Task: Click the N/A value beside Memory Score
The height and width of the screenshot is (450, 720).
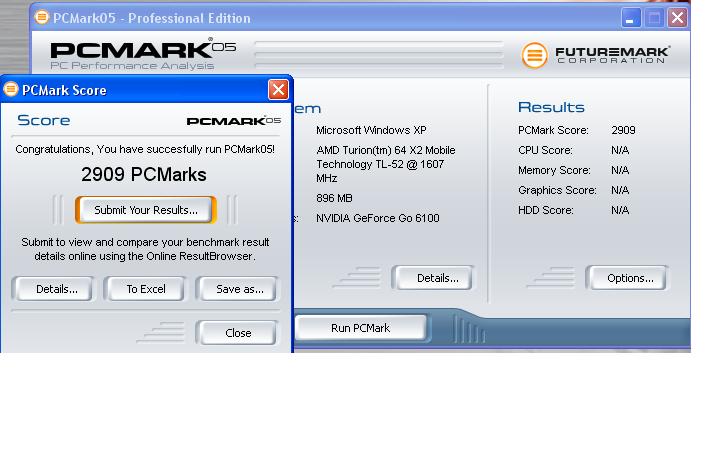Action: coord(620,170)
